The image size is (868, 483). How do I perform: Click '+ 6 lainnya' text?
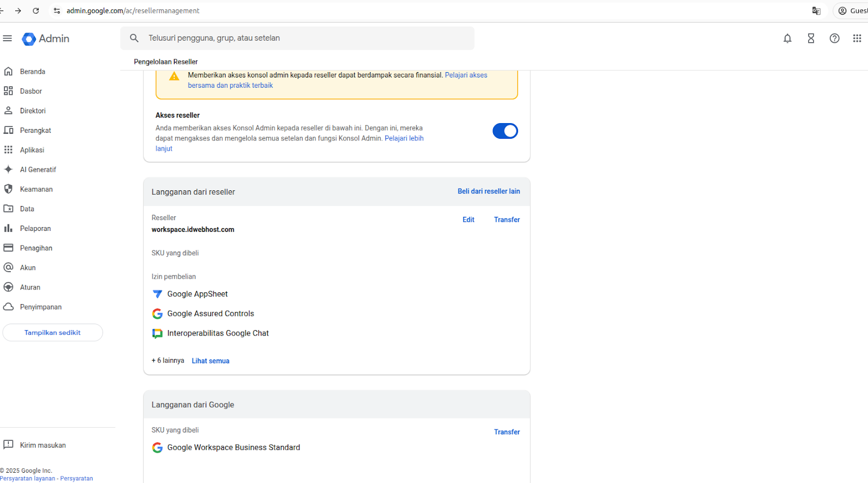point(168,360)
